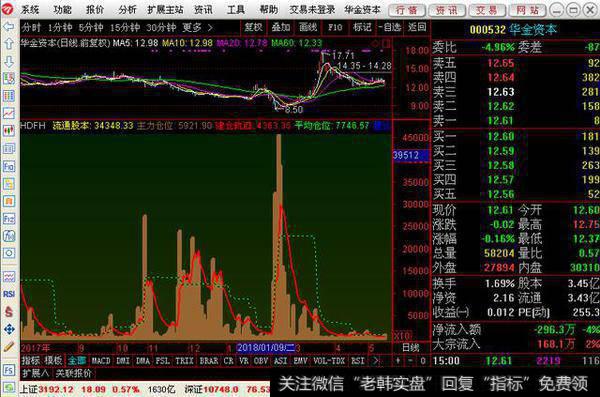This screenshot has width=600, height=397.
Task: Select the 指标 tab at bottom
Action: (31, 361)
